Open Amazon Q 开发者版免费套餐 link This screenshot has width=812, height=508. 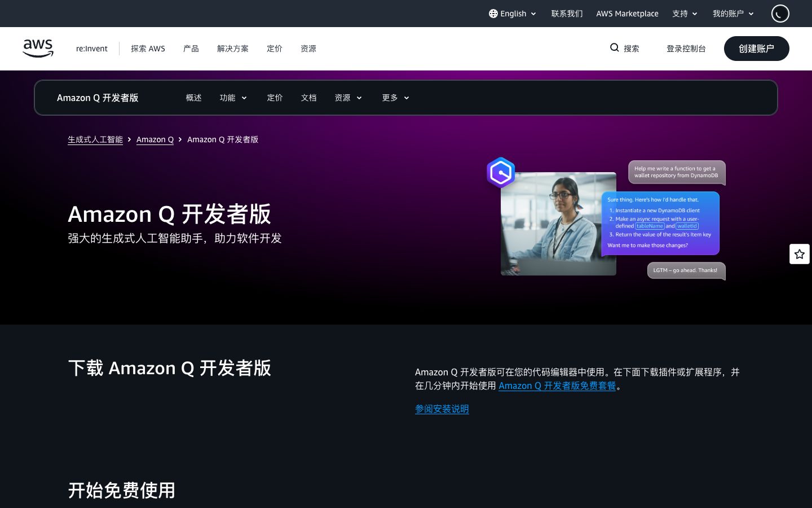(x=557, y=386)
